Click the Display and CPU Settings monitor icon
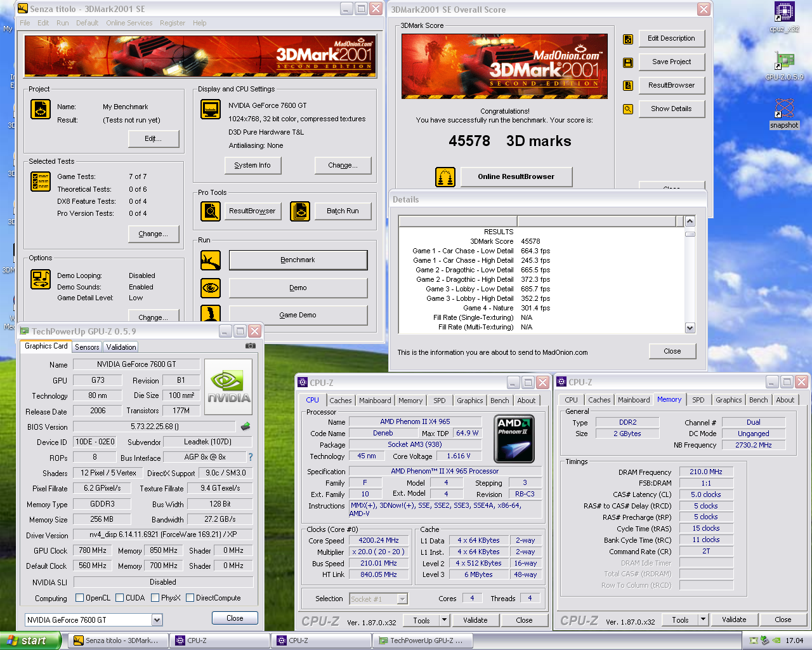Viewport: 812px width, 650px height. click(211, 109)
